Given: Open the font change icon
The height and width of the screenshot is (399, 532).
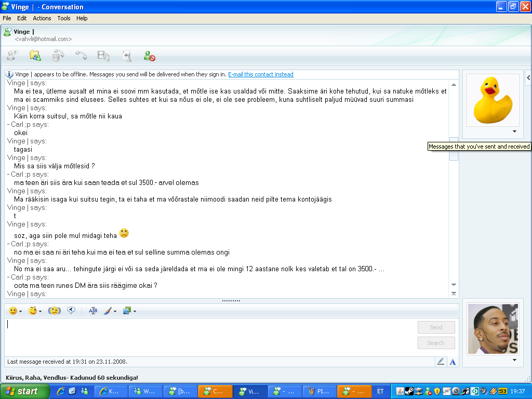Looking at the screenshot, I should 93,311.
